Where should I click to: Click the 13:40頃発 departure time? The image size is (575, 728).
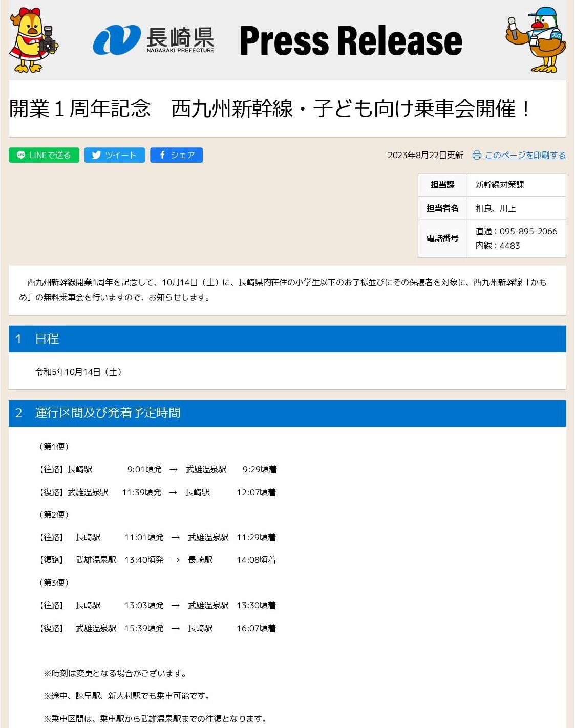pos(144,560)
